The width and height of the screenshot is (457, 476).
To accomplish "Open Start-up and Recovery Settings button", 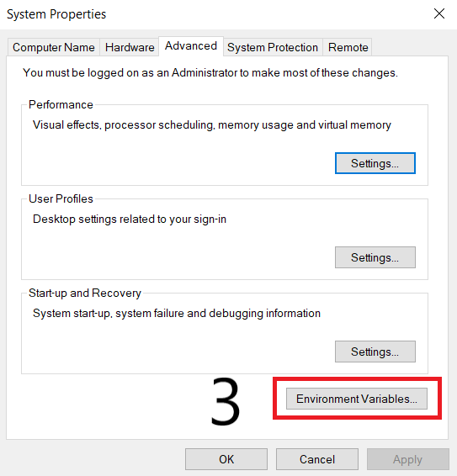I will 375,352.
